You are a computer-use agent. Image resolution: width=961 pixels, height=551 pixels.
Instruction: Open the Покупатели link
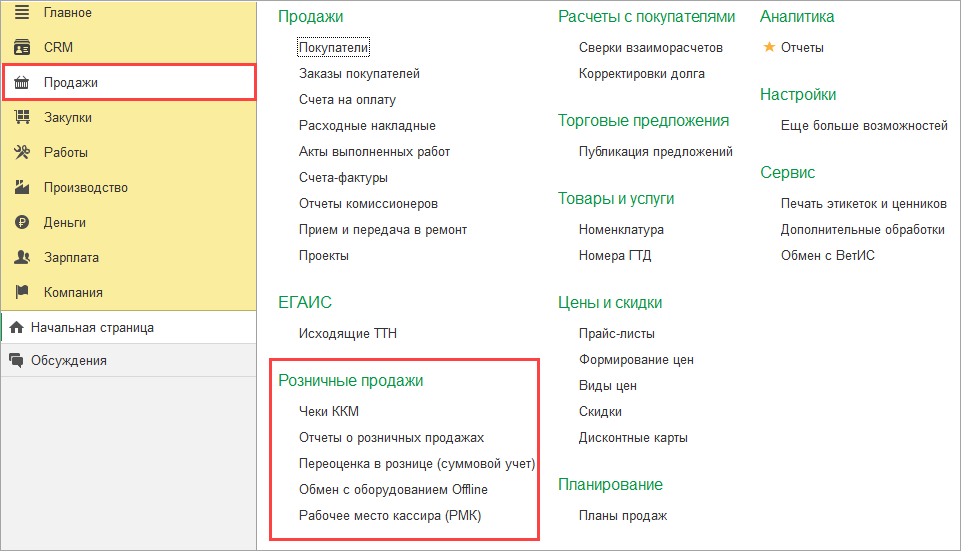click(x=334, y=47)
